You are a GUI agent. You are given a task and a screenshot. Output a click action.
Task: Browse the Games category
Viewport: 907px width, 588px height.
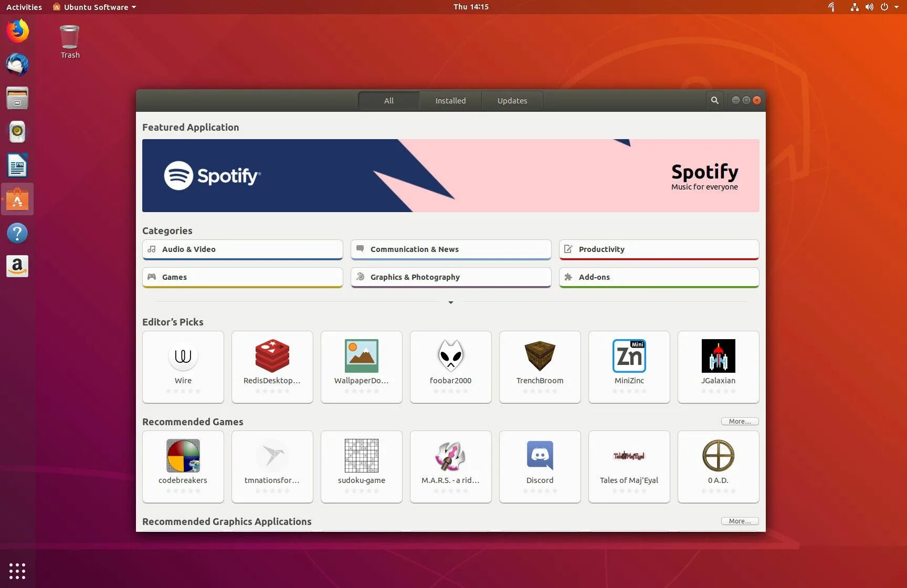(242, 277)
